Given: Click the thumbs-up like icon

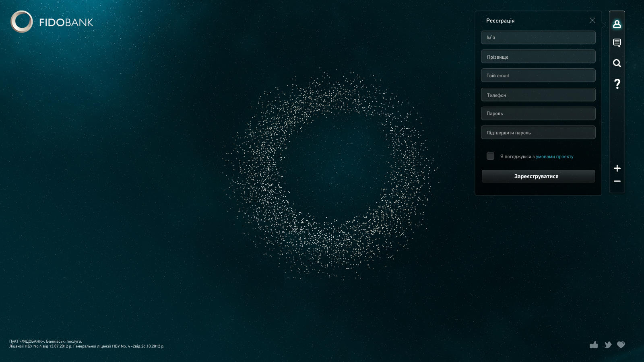Looking at the screenshot, I should point(594,345).
